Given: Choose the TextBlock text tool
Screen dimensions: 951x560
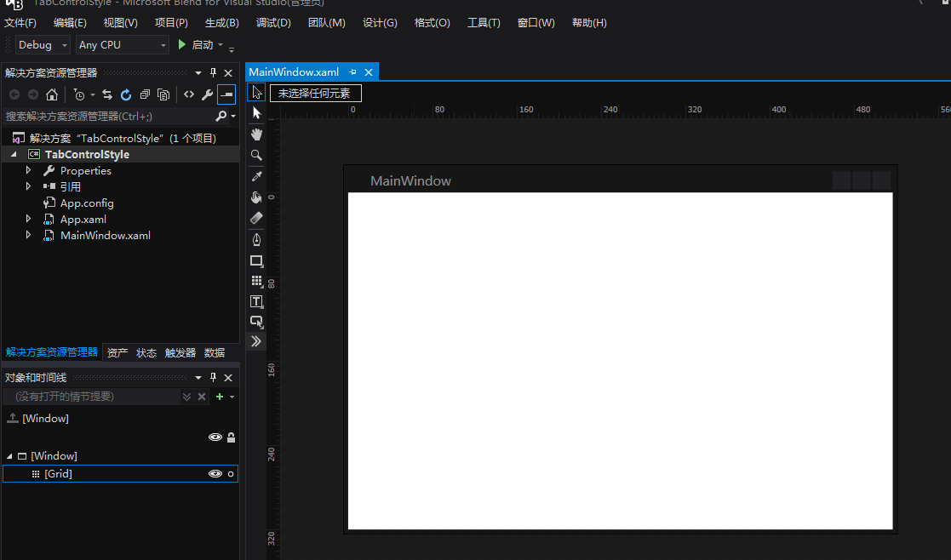Looking at the screenshot, I should pyautogui.click(x=256, y=301).
